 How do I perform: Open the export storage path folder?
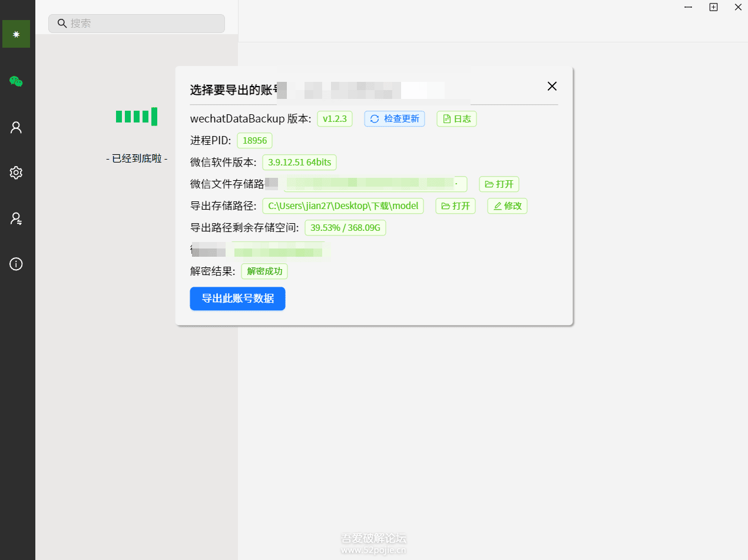pos(455,206)
